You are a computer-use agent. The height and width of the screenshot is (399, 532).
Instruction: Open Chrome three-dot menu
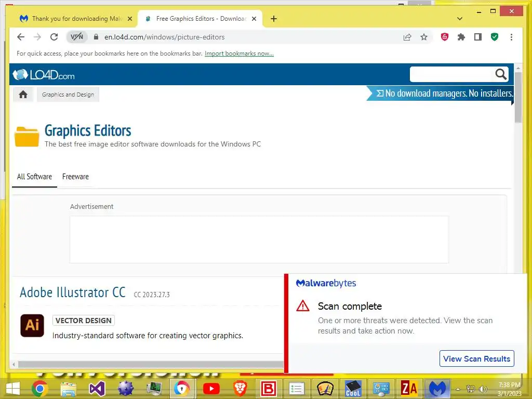[x=511, y=37]
